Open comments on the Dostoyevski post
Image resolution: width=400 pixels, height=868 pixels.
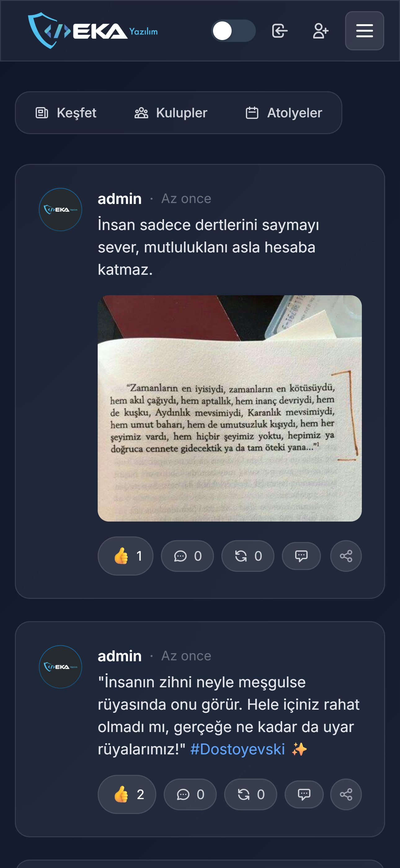[190, 794]
